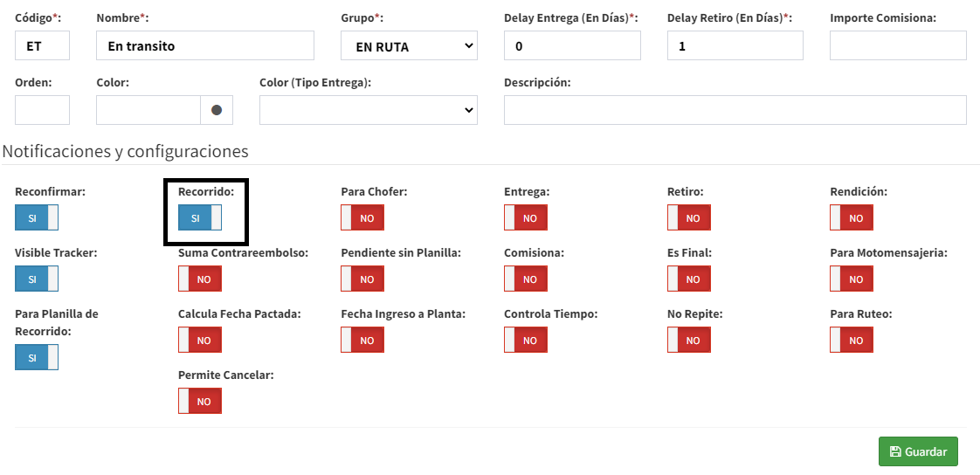Enable Suma Contrareembolso toggle
The height and width of the screenshot is (475, 980).
pos(200,279)
